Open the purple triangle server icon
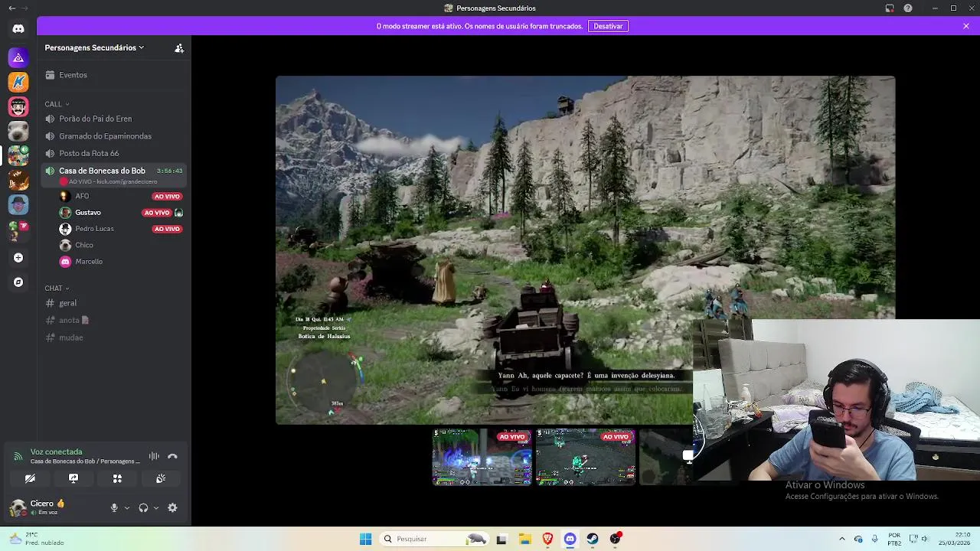 point(18,57)
